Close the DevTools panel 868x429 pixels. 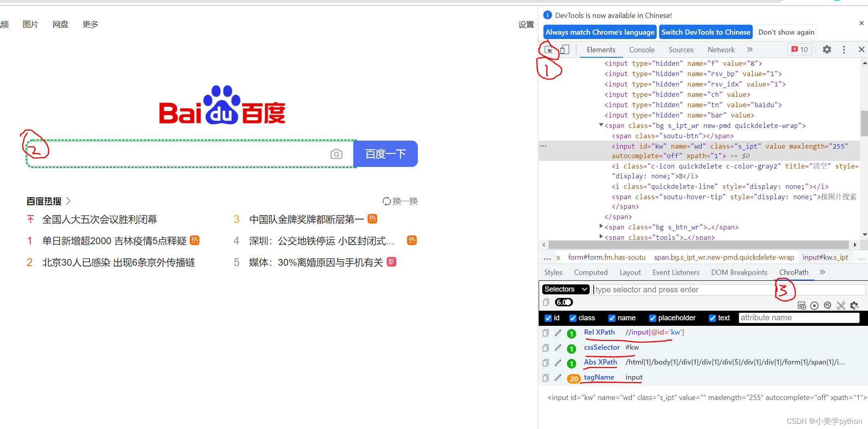point(861,49)
